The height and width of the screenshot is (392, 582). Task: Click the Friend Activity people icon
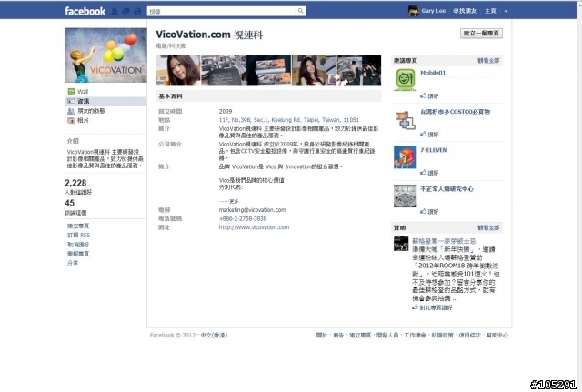pyautogui.click(x=71, y=111)
